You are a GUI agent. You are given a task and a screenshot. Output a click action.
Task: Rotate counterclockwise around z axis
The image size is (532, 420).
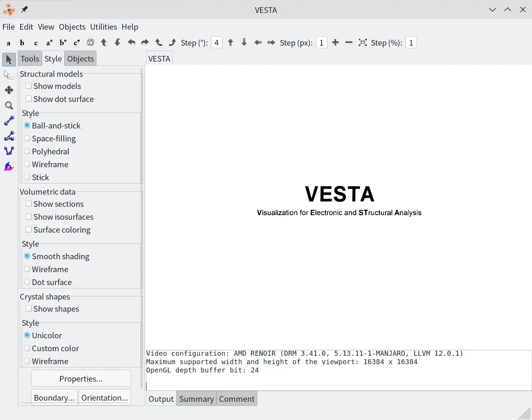click(159, 43)
